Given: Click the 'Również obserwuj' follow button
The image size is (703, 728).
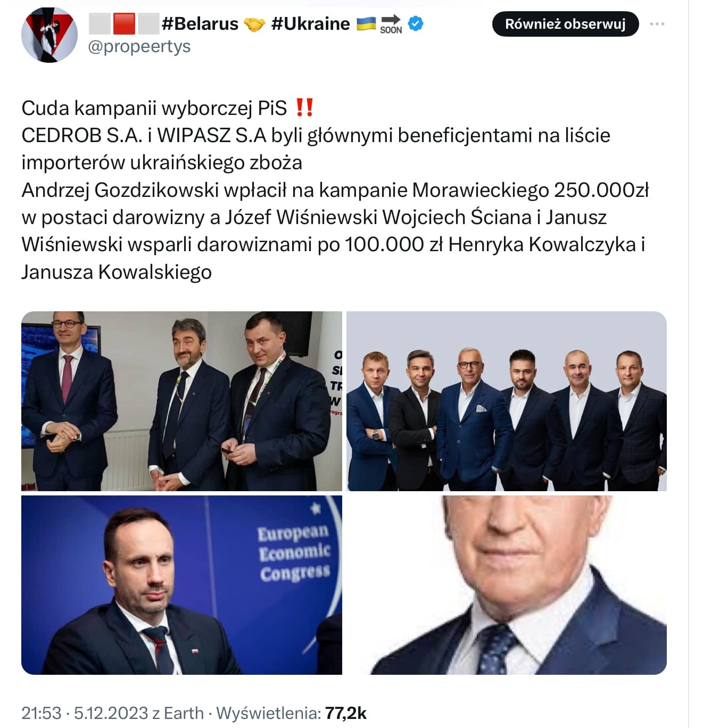Looking at the screenshot, I should 565,24.
